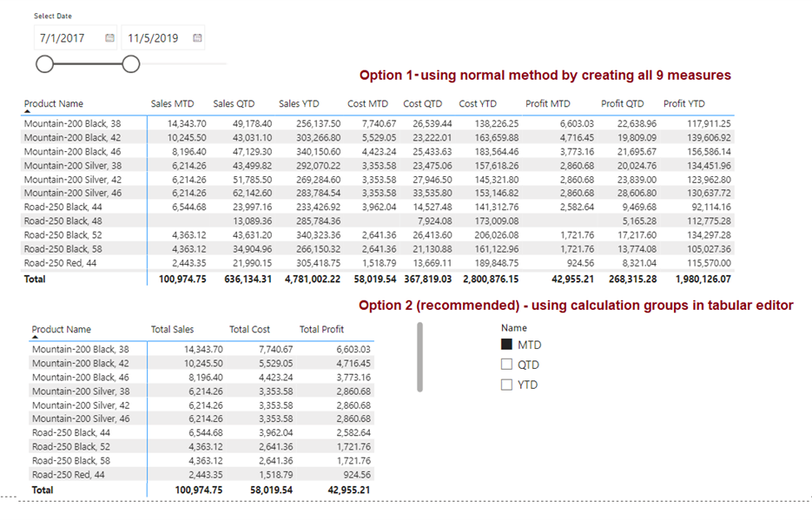The image size is (812, 520).
Task: Sort by the Profit YTD column header
Action: coord(686,104)
